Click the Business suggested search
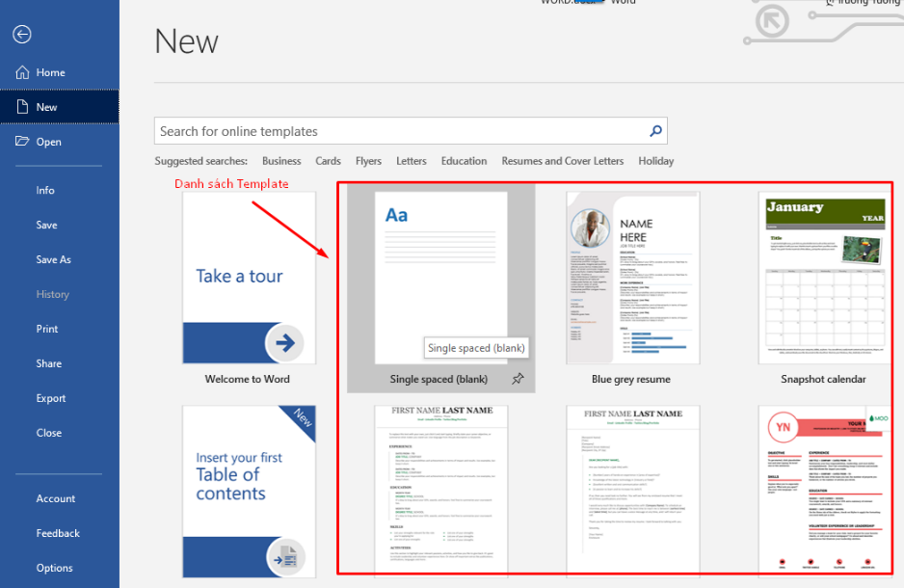This screenshot has width=904, height=588. click(281, 161)
